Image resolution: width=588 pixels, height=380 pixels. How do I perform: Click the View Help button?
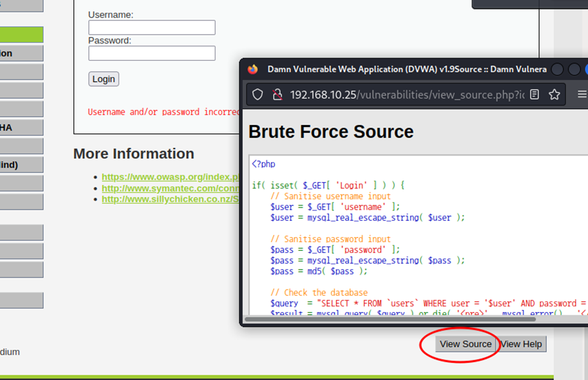(x=522, y=344)
